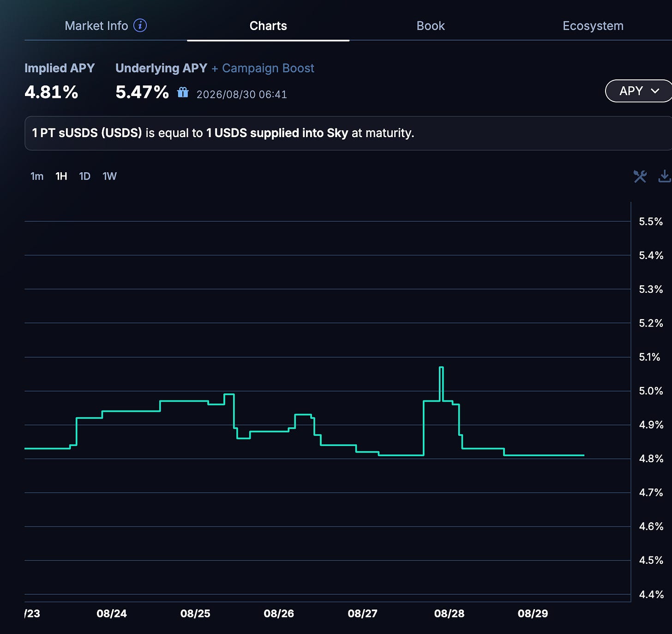
Task: Click the 4.6% y-axis label
Action: pyautogui.click(x=651, y=526)
